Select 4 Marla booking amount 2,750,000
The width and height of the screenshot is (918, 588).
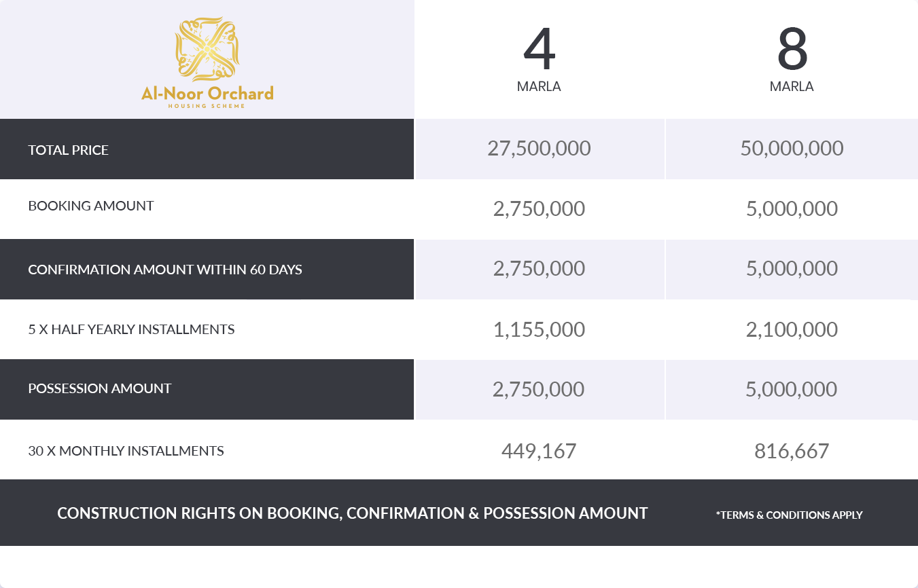tap(539, 208)
